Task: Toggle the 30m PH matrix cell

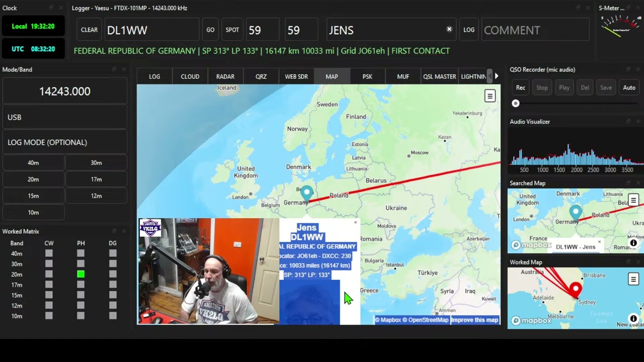Action: click(80, 264)
